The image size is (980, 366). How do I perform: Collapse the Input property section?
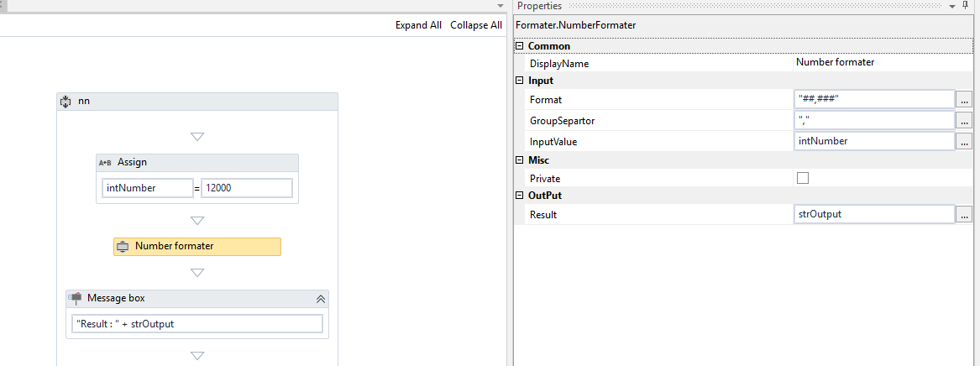tap(519, 81)
